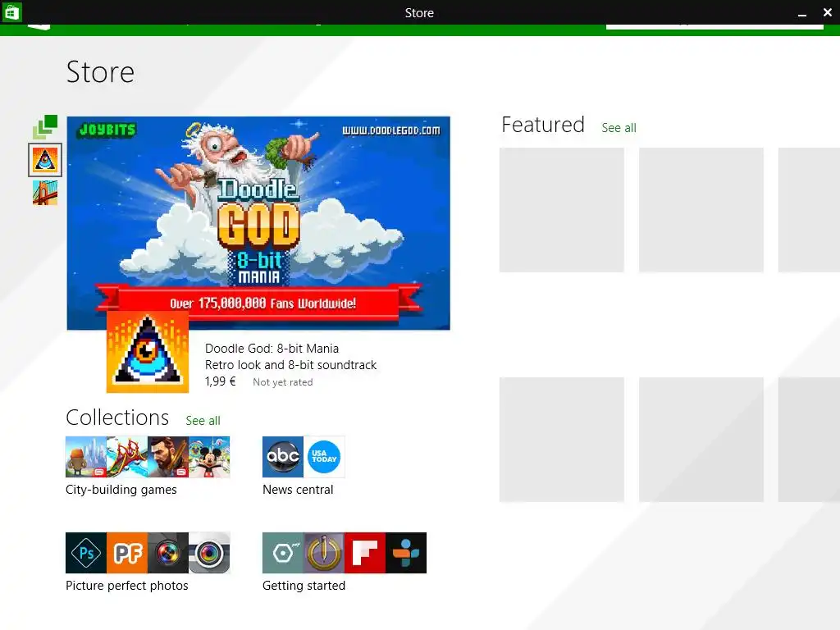840x630 pixels.
Task: Click the Store app icon in title bar
Action: [11, 11]
